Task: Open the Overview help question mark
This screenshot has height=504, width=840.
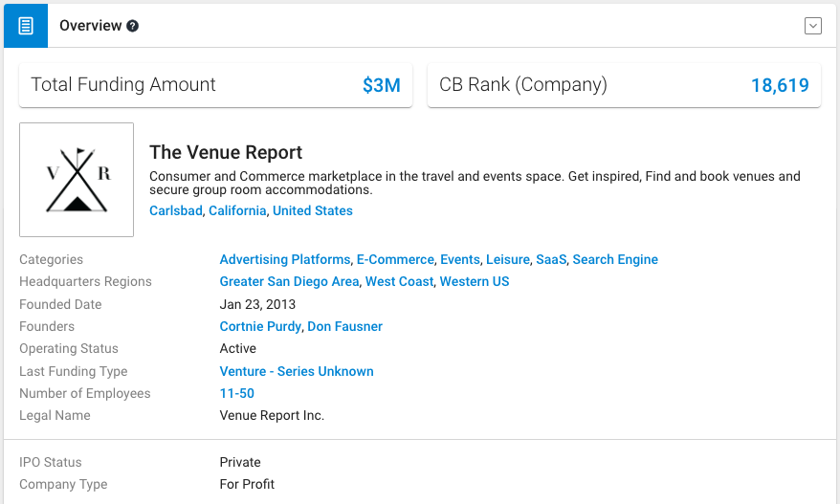Action: coord(132,26)
